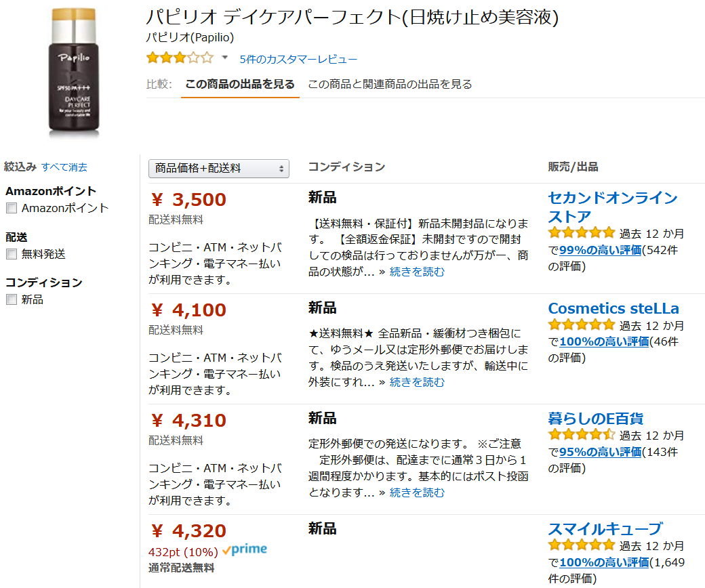
Task: Open the Cosmetics steLLa seller page
Action: pos(613,309)
